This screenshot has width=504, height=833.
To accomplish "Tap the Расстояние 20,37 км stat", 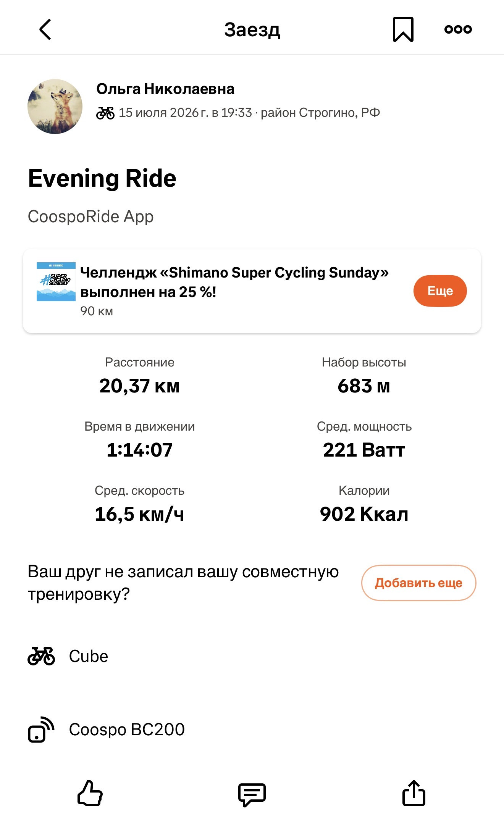I will (x=140, y=375).
